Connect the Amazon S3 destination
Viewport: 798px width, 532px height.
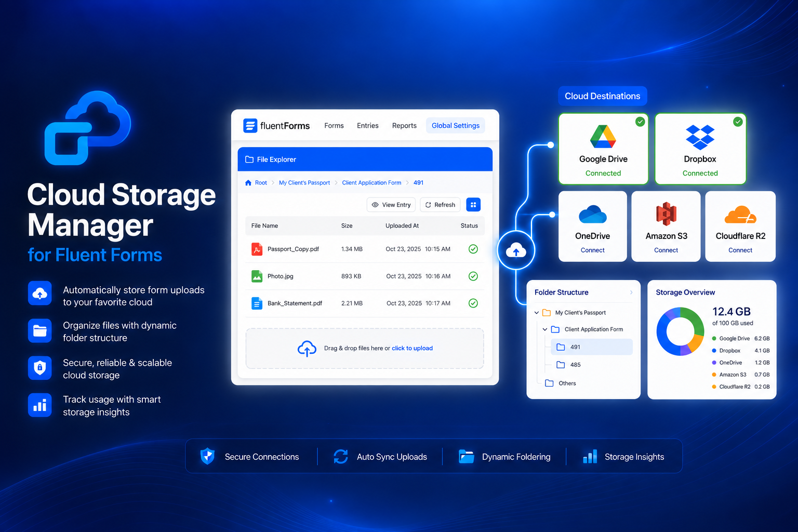[x=666, y=250]
